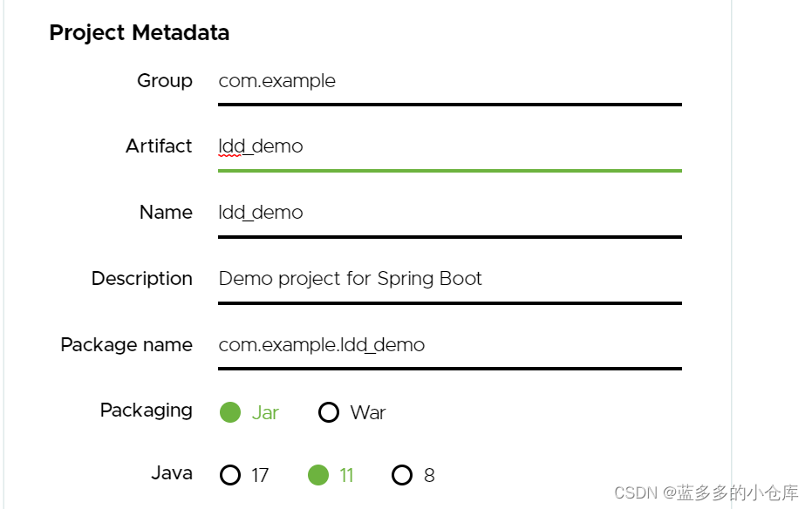
Task: Click the Name field label
Action: coord(166,213)
